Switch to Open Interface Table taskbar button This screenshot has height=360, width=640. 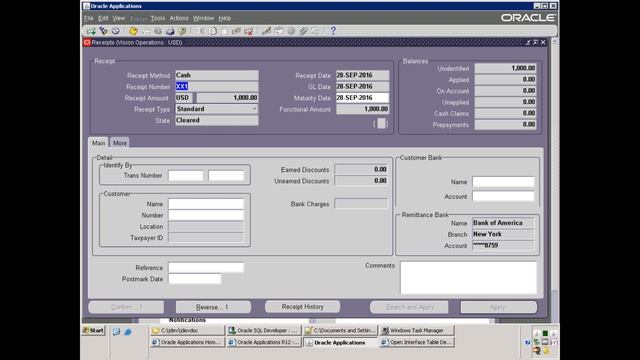(416, 342)
